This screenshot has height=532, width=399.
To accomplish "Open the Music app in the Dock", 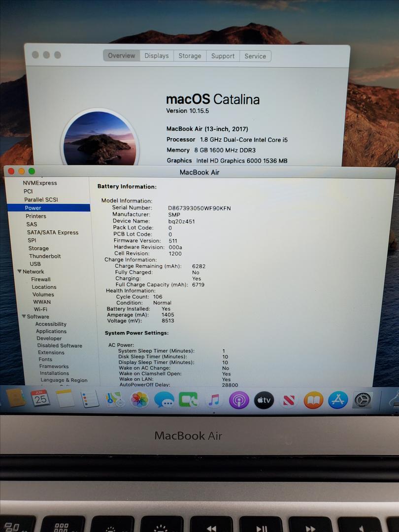I will tap(214, 400).
